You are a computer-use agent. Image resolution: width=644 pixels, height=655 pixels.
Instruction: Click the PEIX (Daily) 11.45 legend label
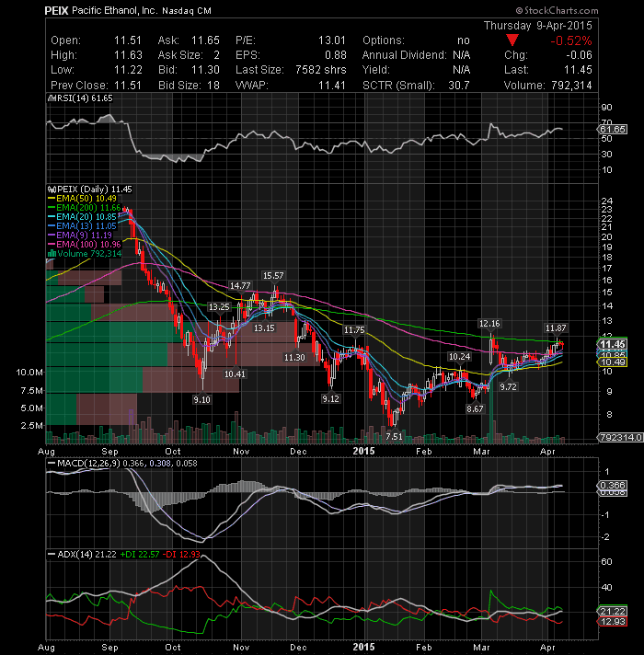coord(90,190)
